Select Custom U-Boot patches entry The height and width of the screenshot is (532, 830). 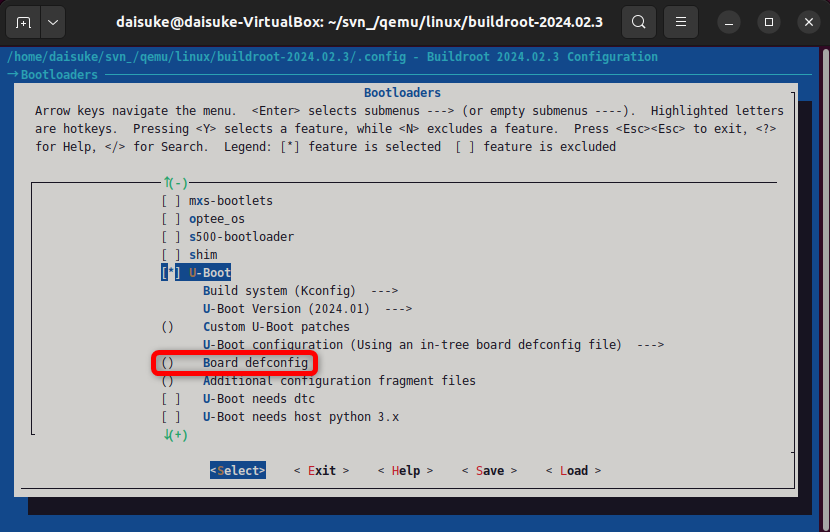(x=256, y=327)
